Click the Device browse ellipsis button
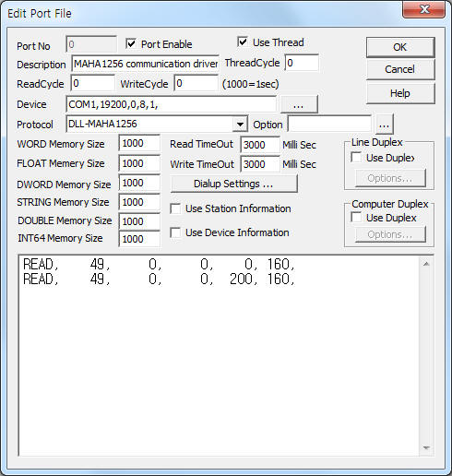This screenshot has height=476, width=452. [x=299, y=104]
